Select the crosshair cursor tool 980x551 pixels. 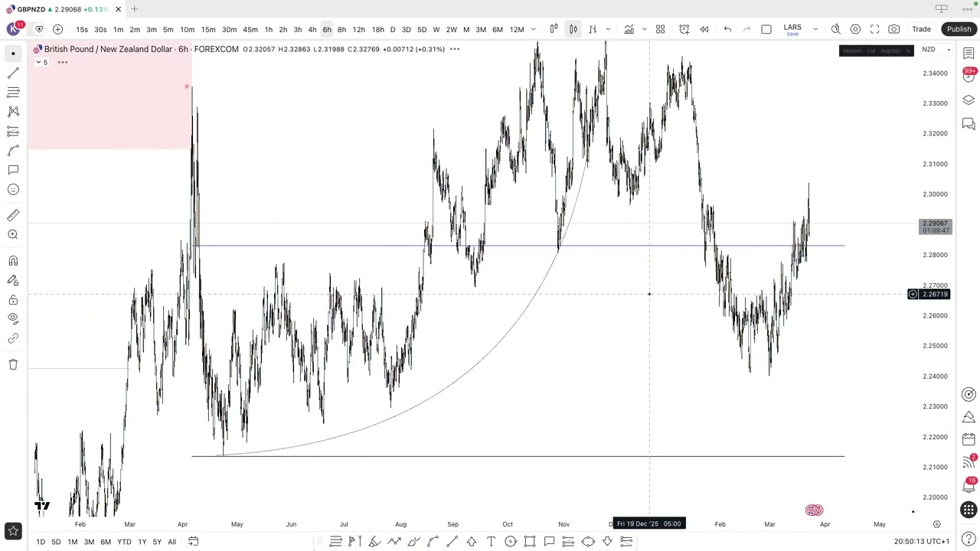13,54
